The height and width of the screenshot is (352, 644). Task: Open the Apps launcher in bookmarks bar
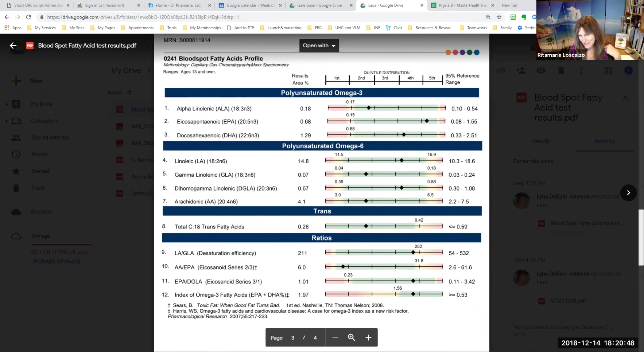[13, 28]
